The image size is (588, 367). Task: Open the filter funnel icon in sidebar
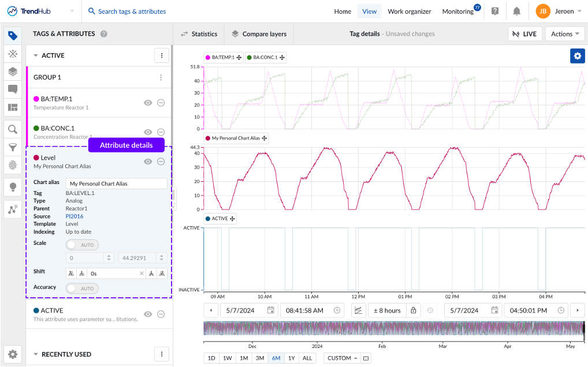point(13,148)
